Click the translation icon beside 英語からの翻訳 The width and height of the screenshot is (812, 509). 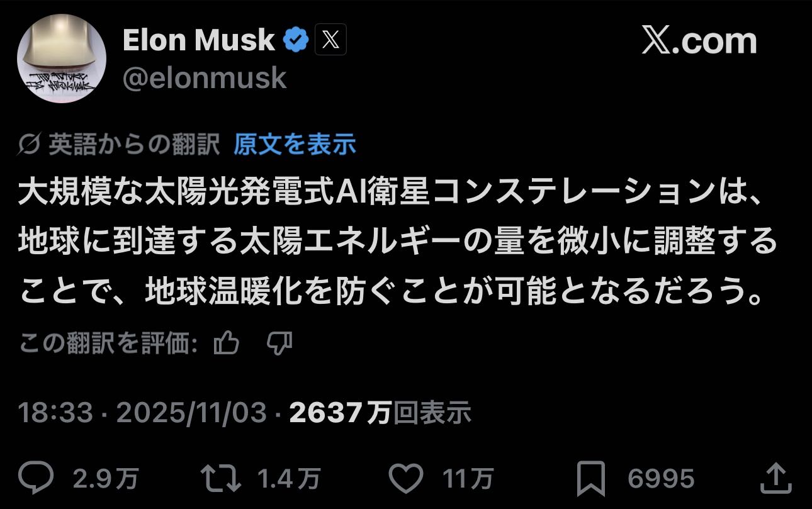[30, 145]
